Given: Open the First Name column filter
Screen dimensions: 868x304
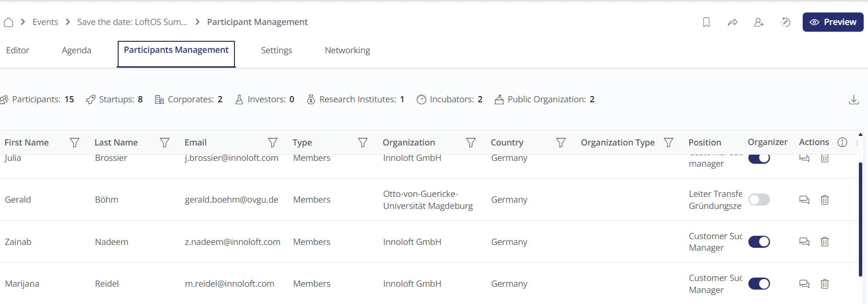Looking at the screenshot, I should [74, 143].
